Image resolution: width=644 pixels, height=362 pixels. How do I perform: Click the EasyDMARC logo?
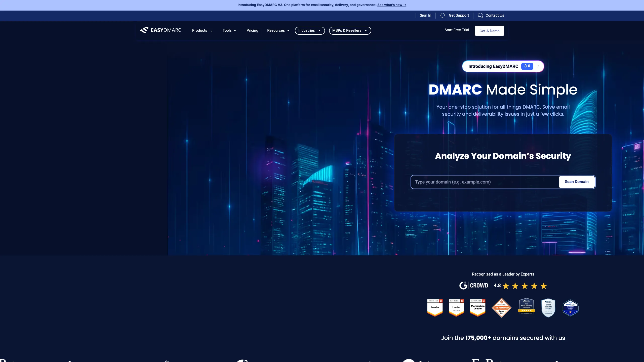click(x=160, y=30)
